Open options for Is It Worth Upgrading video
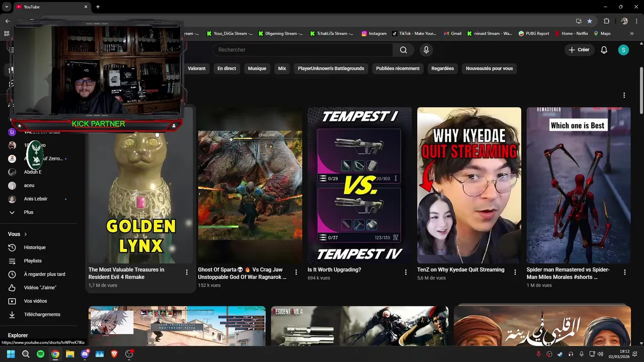 point(406,272)
